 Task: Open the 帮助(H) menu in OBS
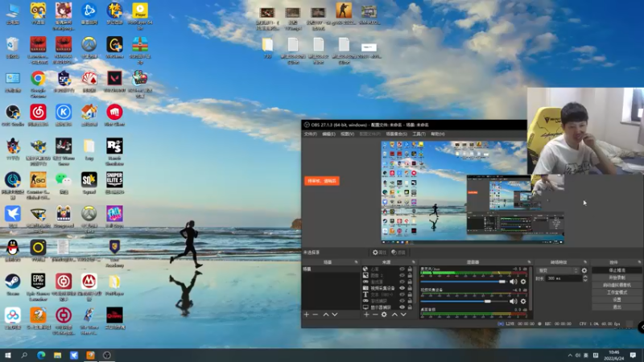(x=438, y=134)
